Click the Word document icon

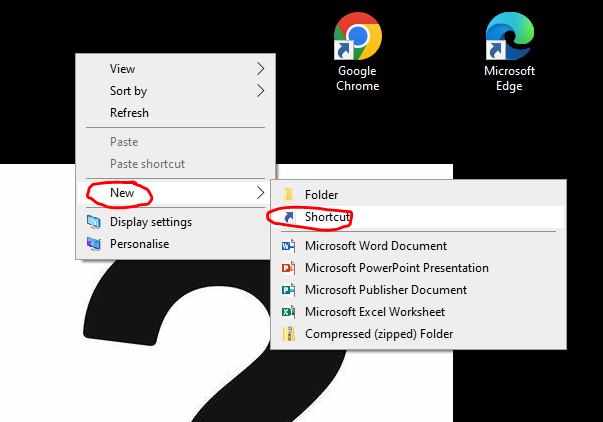(288, 246)
